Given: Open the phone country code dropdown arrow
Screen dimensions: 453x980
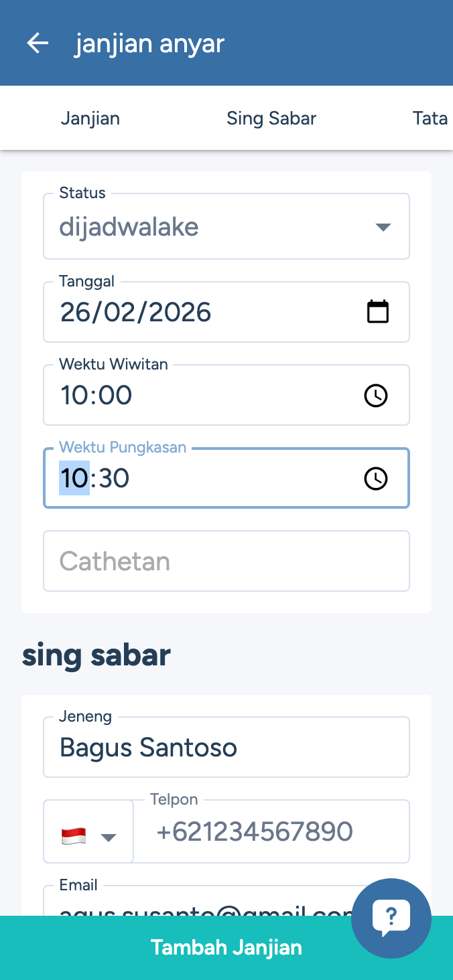Looking at the screenshot, I should pos(109,837).
